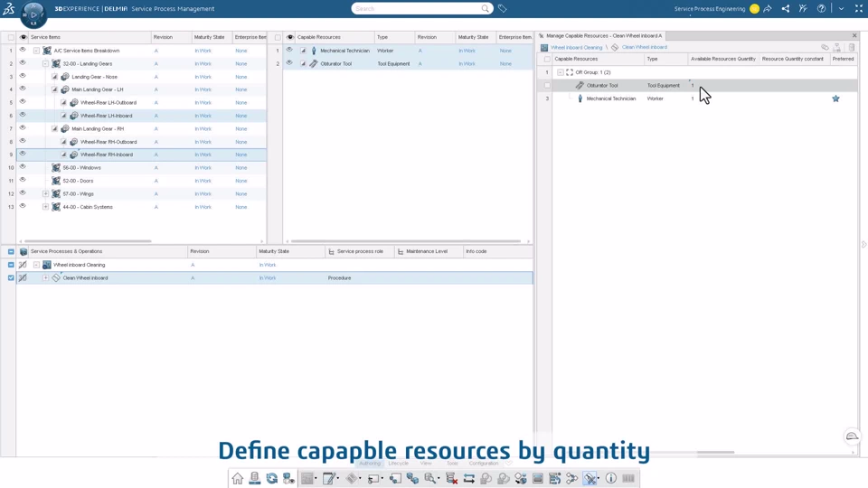
Task: Expand the 57-00 - Wings node
Action: [45, 193]
